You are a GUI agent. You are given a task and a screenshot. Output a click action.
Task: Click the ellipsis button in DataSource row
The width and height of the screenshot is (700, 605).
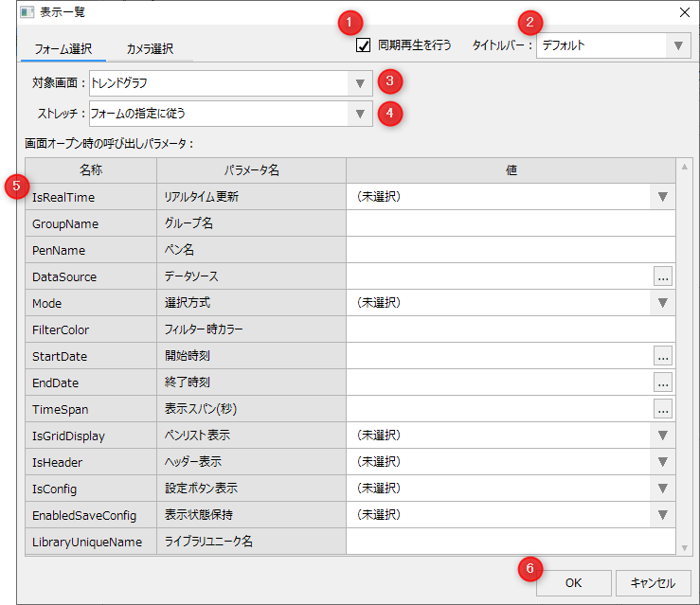tap(663, 276)
